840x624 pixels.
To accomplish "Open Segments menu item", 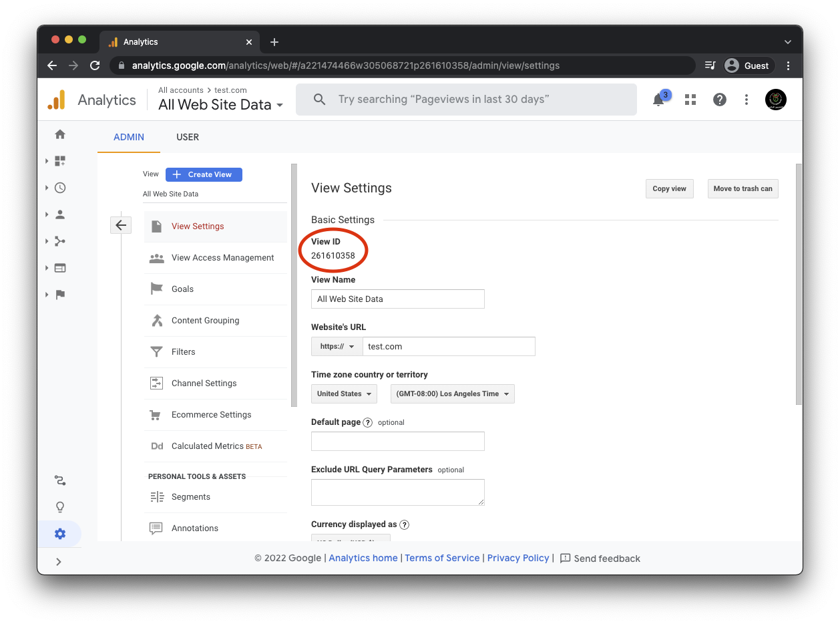I will (x=216, y=497).
